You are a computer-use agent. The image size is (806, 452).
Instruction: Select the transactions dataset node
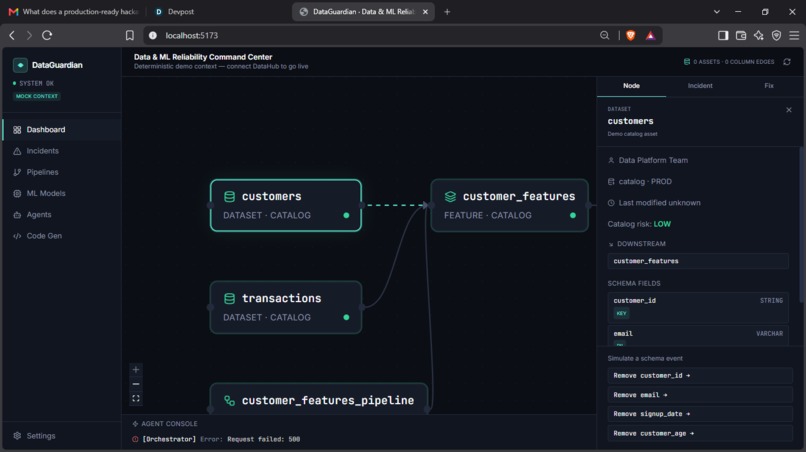coord(286,307)
